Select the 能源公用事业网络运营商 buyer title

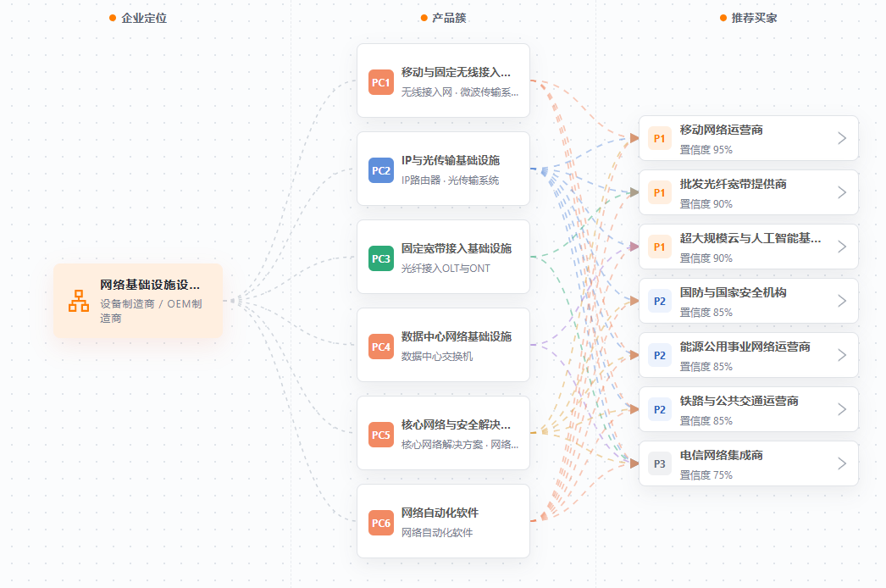(x=745, y=347)
